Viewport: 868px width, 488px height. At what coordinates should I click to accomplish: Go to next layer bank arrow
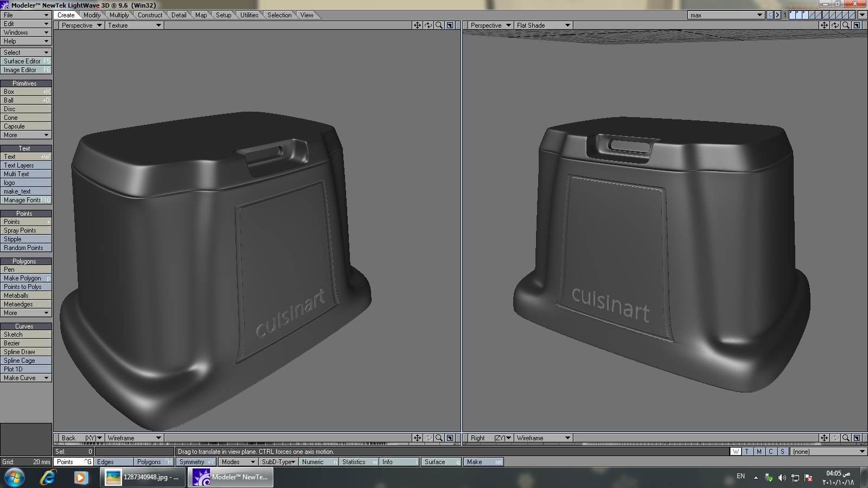pyautogui.click(x=777, y=15)
